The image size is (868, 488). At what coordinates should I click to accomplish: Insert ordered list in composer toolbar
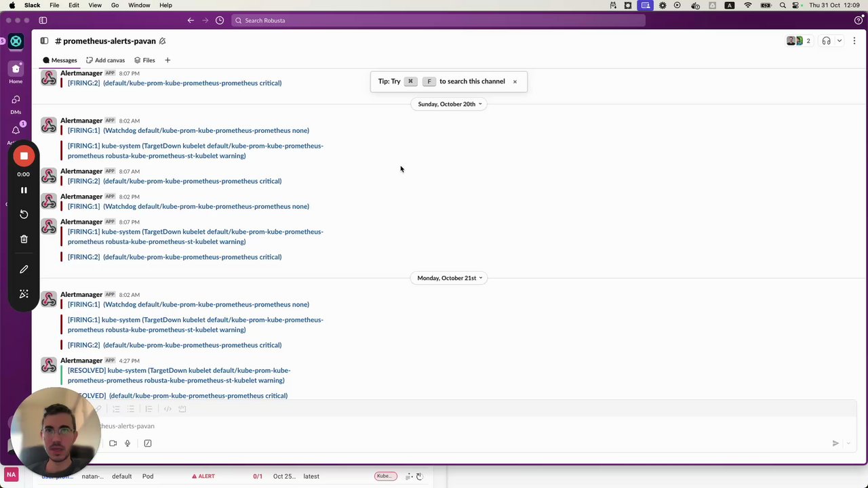pos(117,409)
